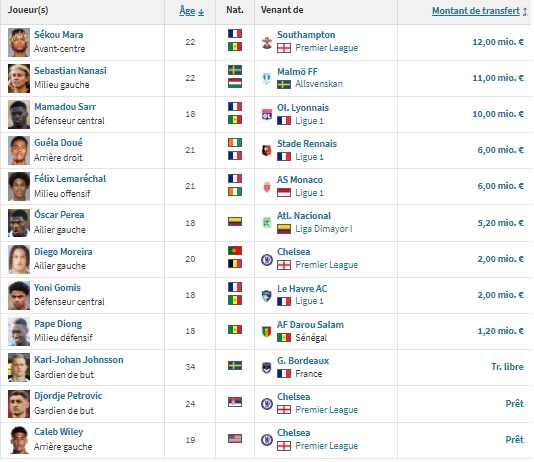
Task: Open the Allsvenskan league link
Action: 319,84
